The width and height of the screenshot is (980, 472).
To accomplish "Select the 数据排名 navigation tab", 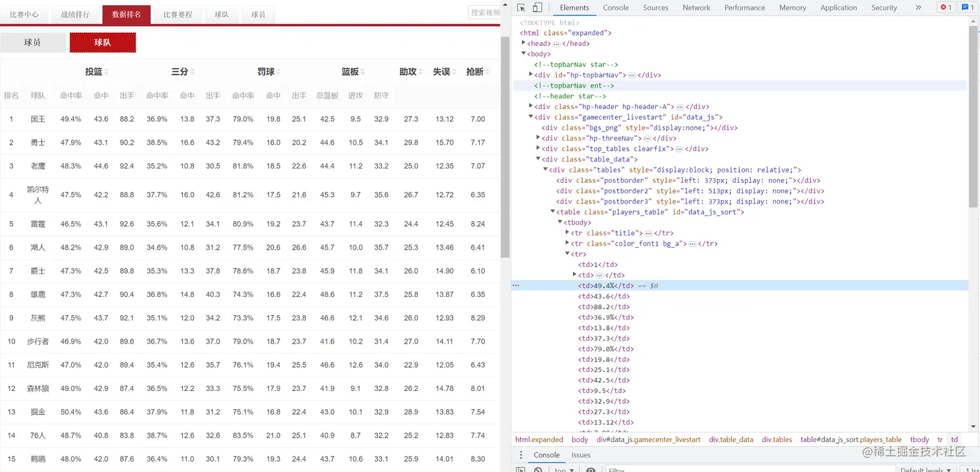I will (x=126, y=14).
